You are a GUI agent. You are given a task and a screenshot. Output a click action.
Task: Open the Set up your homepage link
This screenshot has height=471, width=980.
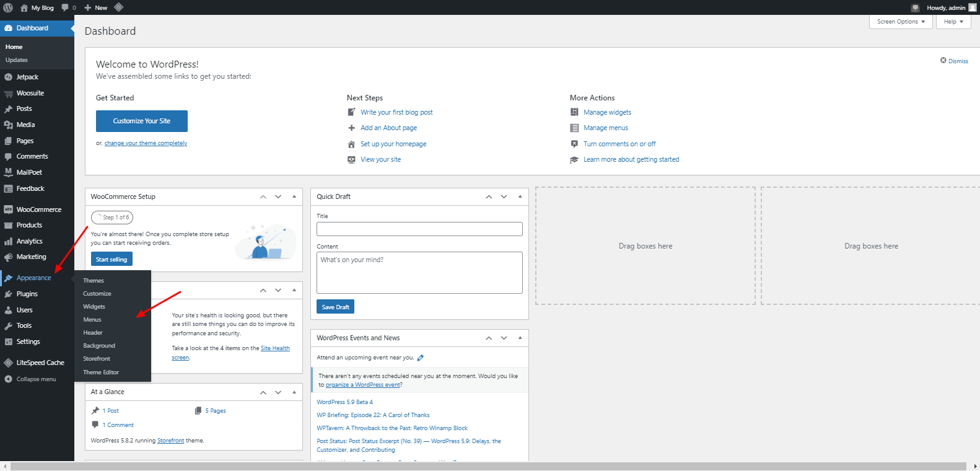[393, 144]
